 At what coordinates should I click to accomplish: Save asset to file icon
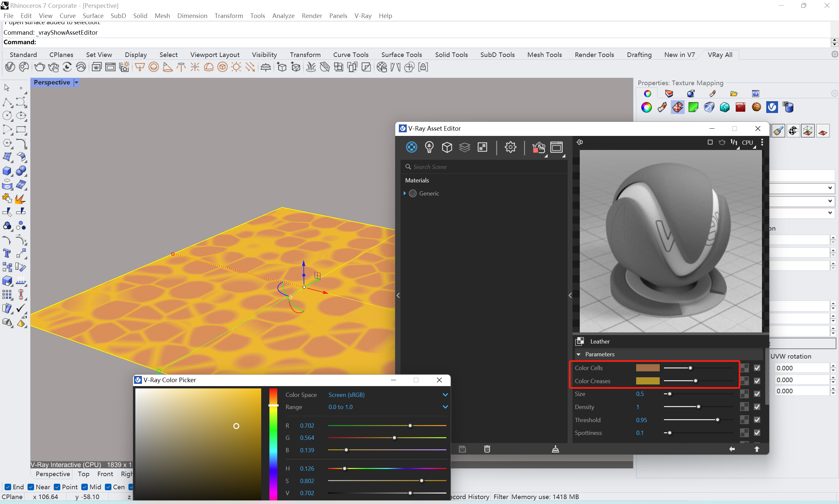click(x=462, y=449)
